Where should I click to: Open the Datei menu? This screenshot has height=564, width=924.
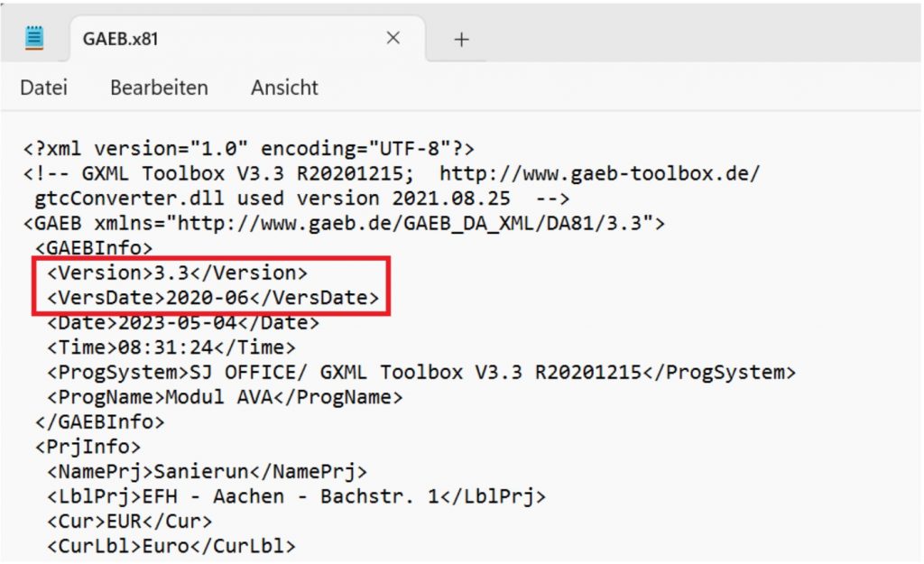43,88
